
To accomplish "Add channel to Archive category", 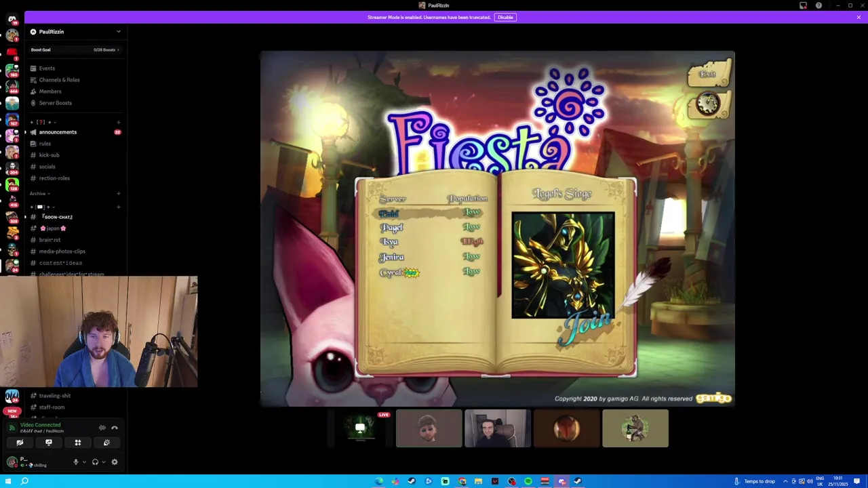I will tap(119, 194).
